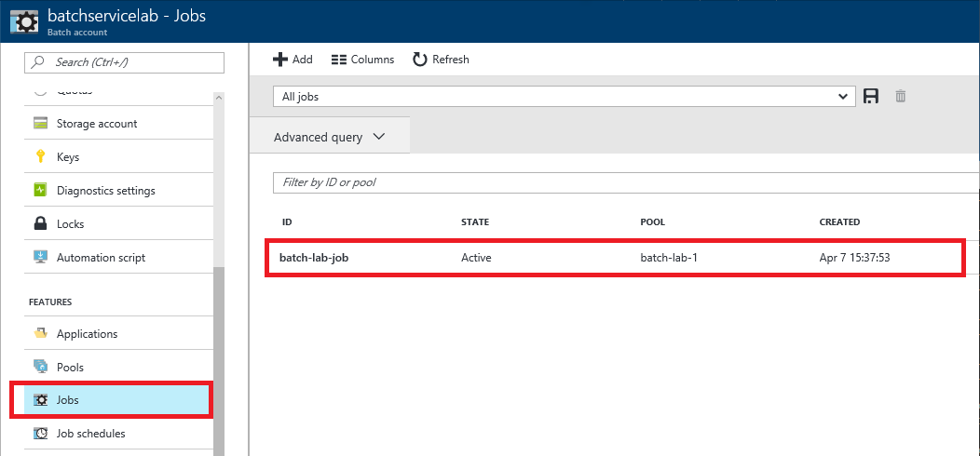Screen dimensions: 980x456
Task: Click the trash can delete query icon
Action: [900, 96]
